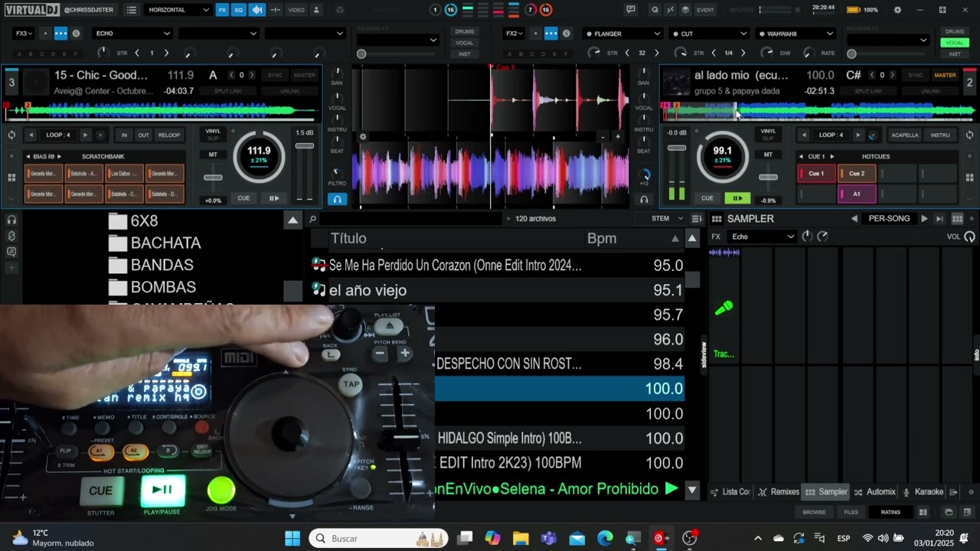Open the waveform settings gear icon
Viewport: 980px width, 551px height.
(x=363, y=137)
